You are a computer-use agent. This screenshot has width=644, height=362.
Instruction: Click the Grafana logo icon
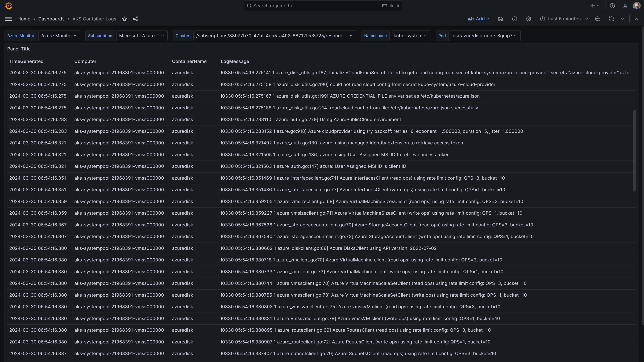(9, 6)
